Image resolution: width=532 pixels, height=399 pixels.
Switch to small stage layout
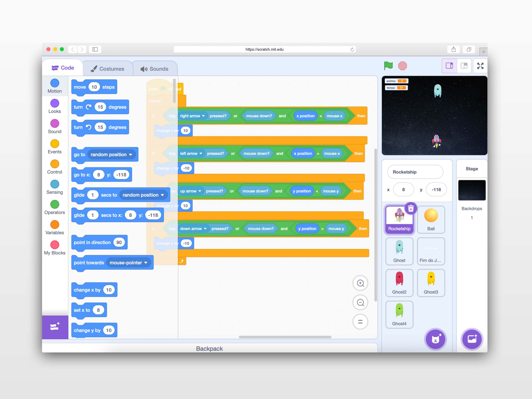[449, 66]
